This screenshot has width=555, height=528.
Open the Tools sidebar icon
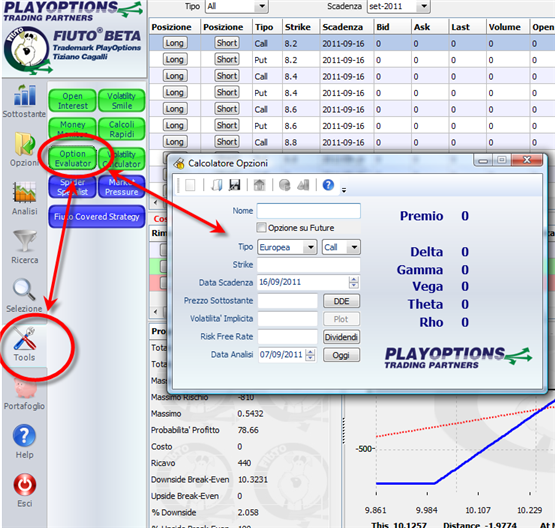pyautogui.click(x=24, y=338)
